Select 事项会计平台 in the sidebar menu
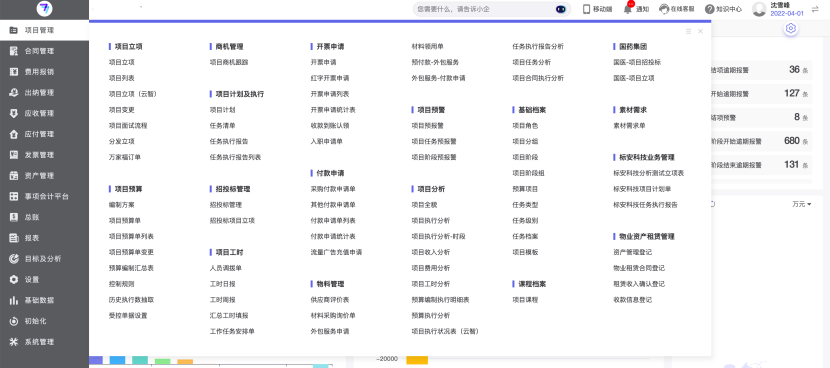This screenshot has width=830, height=368. point(47,196)
